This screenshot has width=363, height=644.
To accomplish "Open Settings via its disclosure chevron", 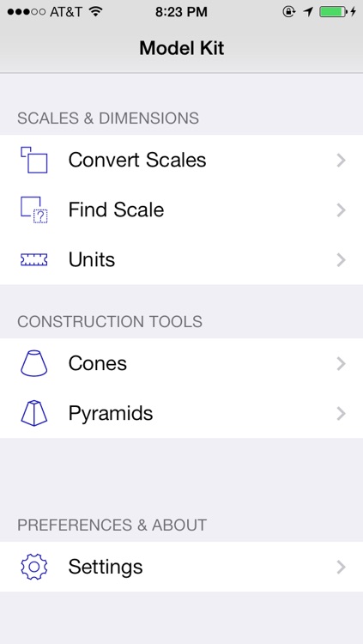I will pyautogui.click(x=341, y=568).
